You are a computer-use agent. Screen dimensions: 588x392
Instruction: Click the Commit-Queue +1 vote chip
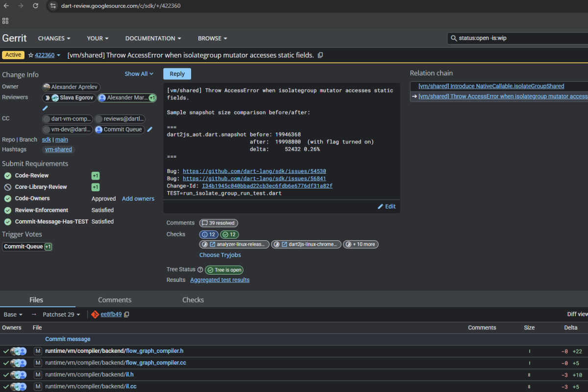pos(27,247)
